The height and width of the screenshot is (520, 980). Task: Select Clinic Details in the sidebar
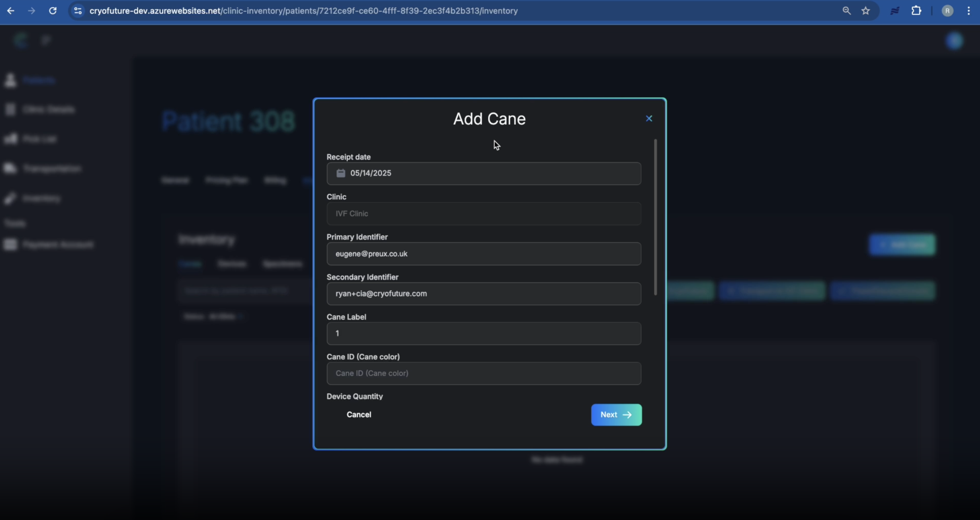click(x=49, y=109)
